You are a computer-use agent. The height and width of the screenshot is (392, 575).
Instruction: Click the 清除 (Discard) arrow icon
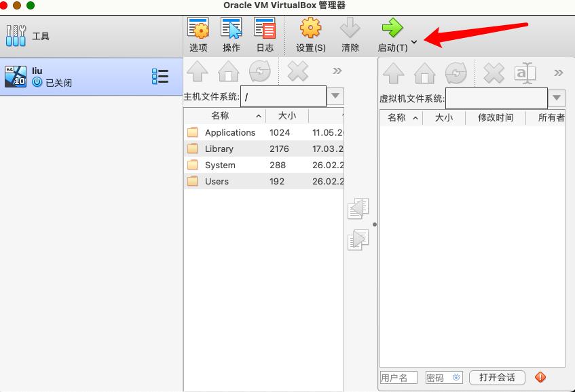(350, 28)
